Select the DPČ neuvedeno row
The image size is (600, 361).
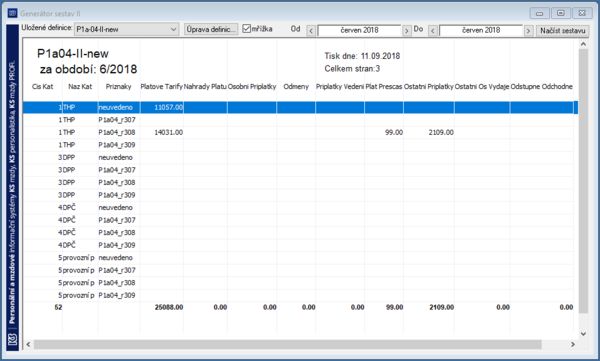coord(298,207)
